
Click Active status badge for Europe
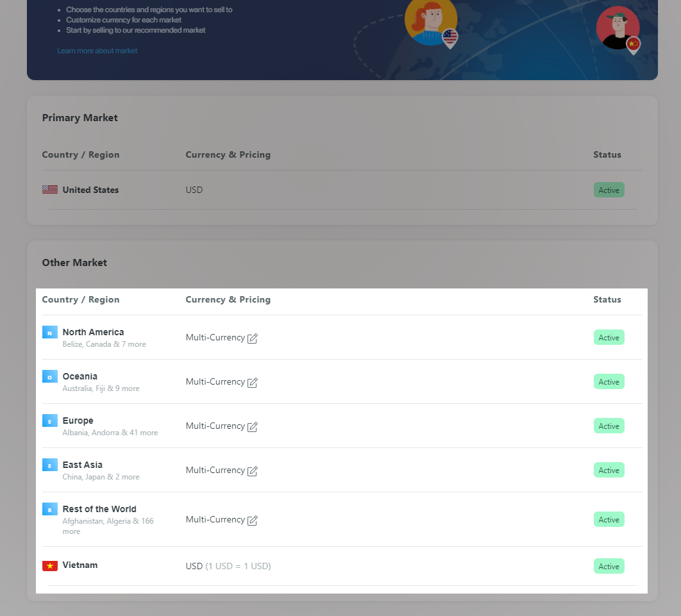point(609,426)
